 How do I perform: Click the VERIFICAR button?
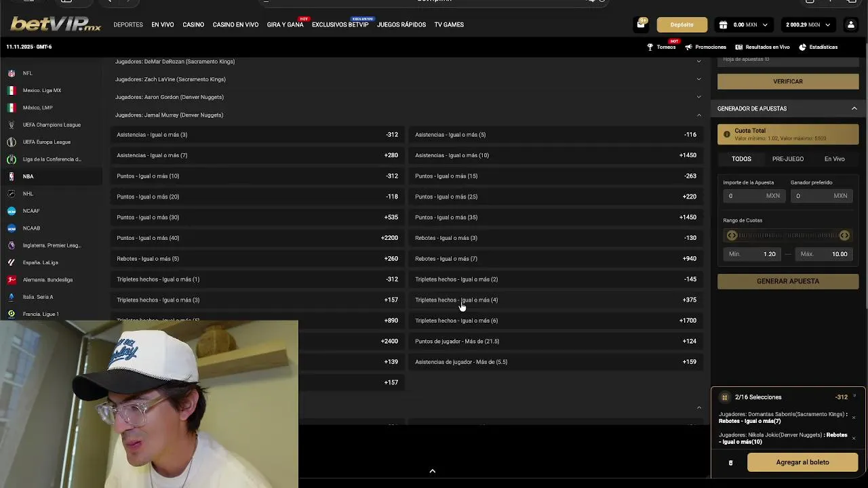pos(788,81)
